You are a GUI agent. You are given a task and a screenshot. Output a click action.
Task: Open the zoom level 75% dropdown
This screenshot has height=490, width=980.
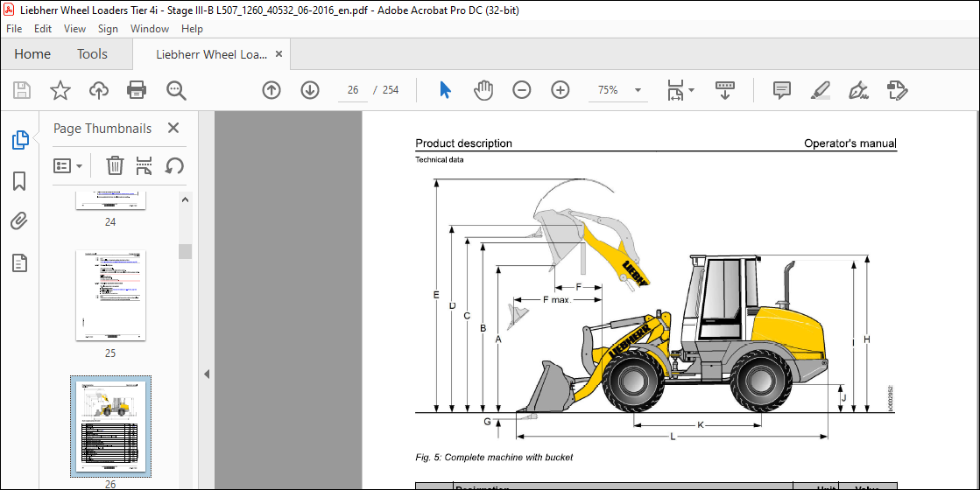point(619,90)
